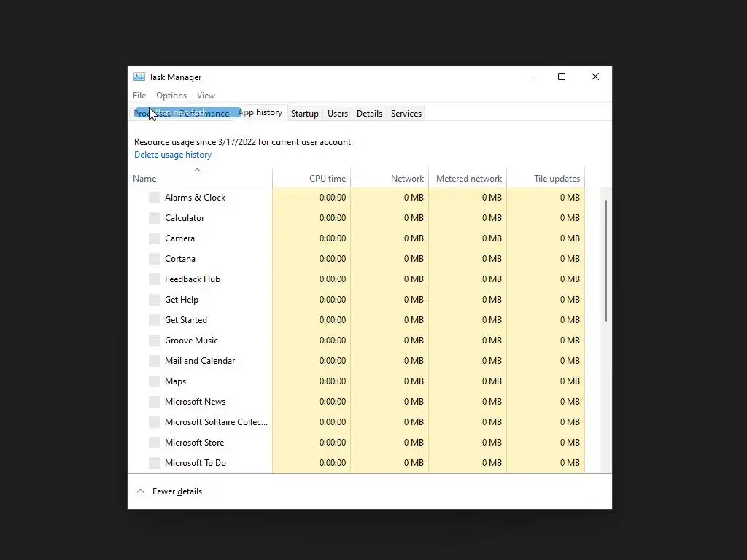Select the Camera row name

pyautogui.click(x=179, y=238)
